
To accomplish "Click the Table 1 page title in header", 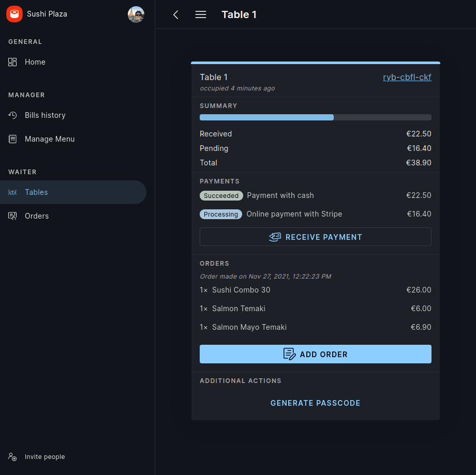I will (x=239, y=14).
